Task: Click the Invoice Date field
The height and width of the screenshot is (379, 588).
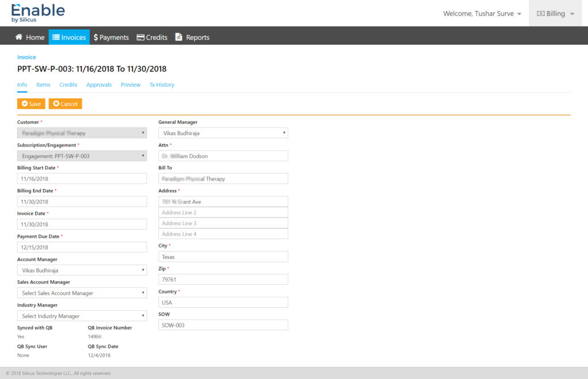Action: pyautogui.click(x=82, y=224)
